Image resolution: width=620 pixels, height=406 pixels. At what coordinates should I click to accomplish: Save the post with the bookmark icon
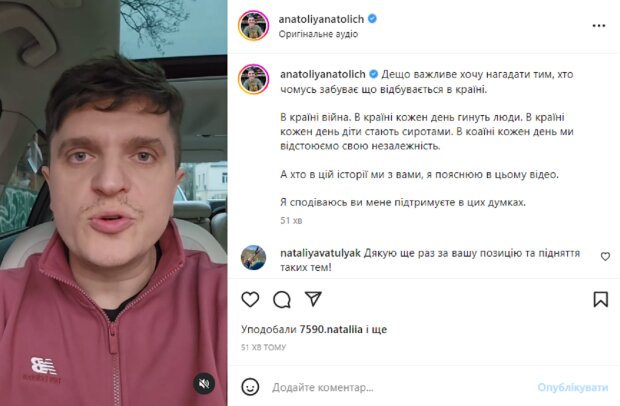601,299
